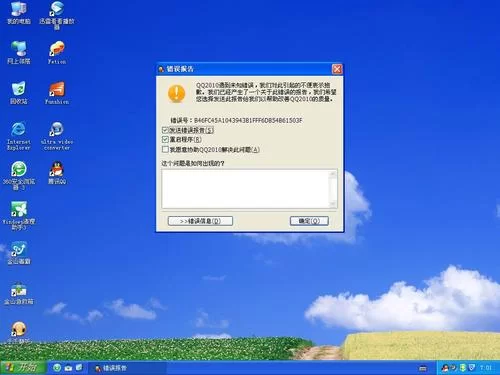Launch the Funshion desktop shortcut

pyautogui.click(x=57, y=93)
